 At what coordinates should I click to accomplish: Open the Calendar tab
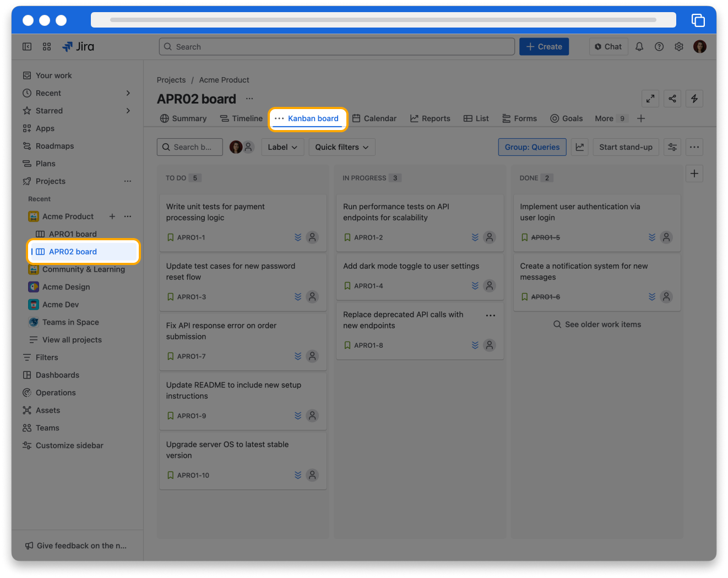[x=374, y=118]
